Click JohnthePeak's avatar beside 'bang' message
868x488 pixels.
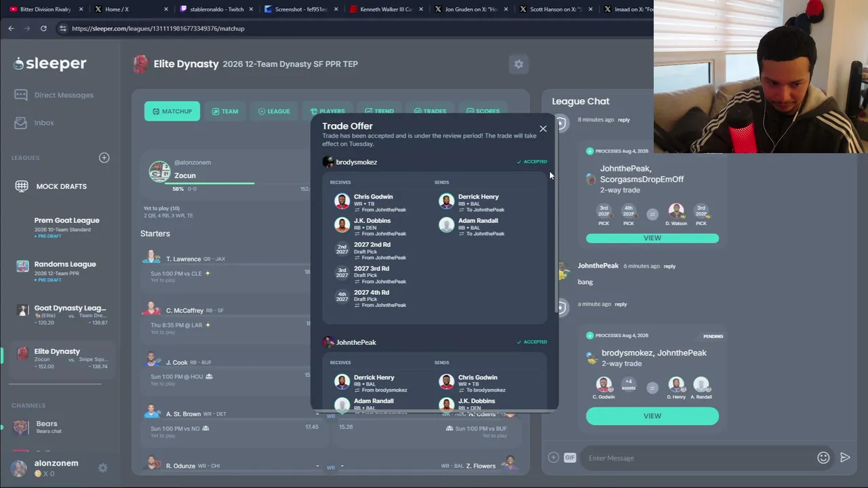563,272
